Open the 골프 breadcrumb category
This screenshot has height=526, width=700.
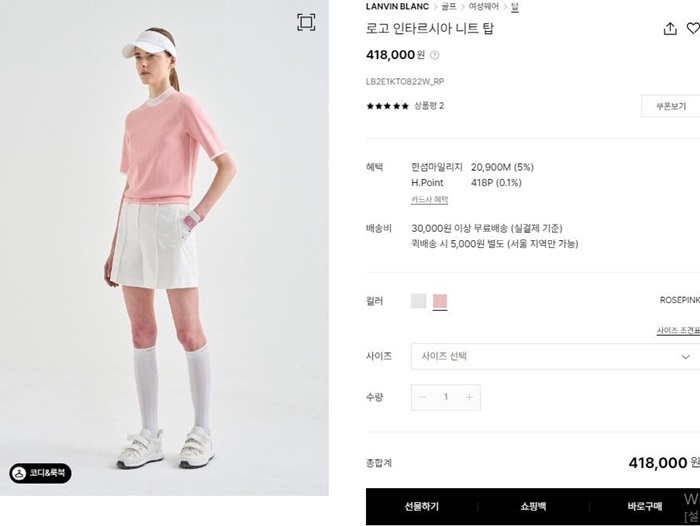click(449, 6)
